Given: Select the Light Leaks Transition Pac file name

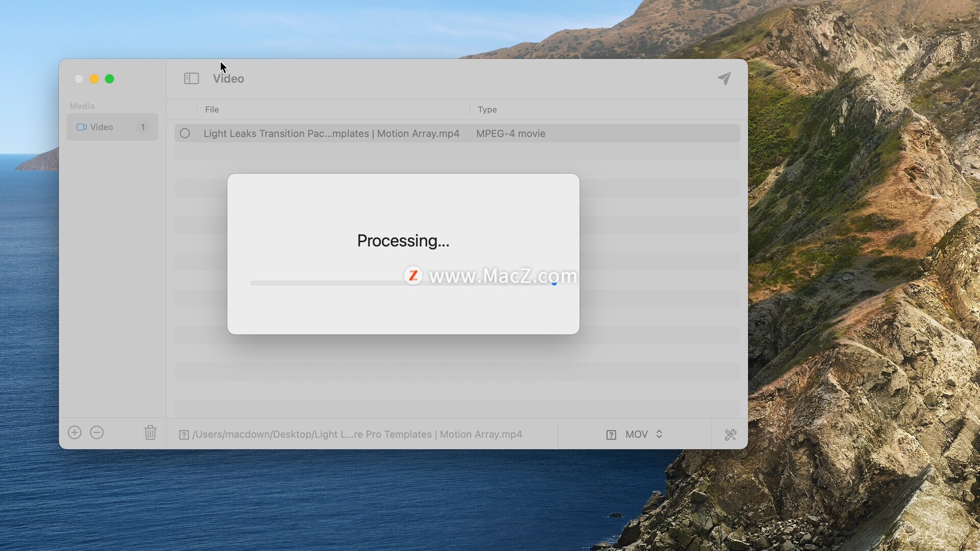Looking at the screenshot, I should (331, 134).
